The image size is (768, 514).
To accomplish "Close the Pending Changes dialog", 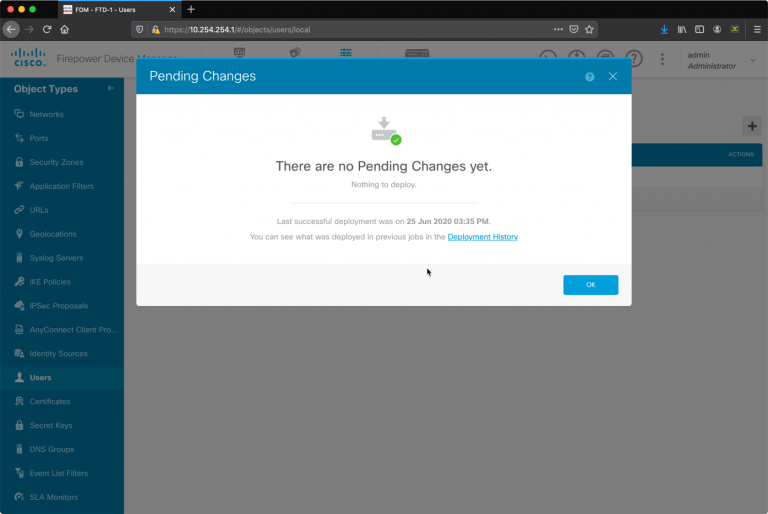I will point(613,76).
